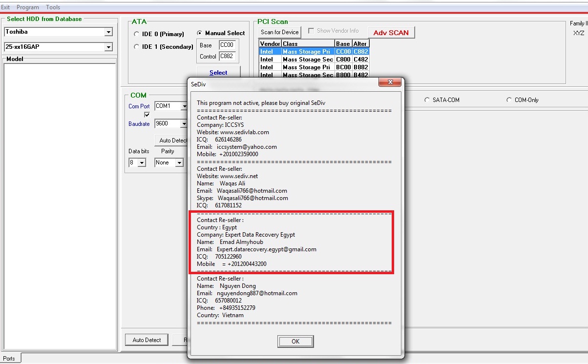Click the B882 alter cell
Image resolution: width=588 pixels, height=364 pixels.
coord(360,67)
